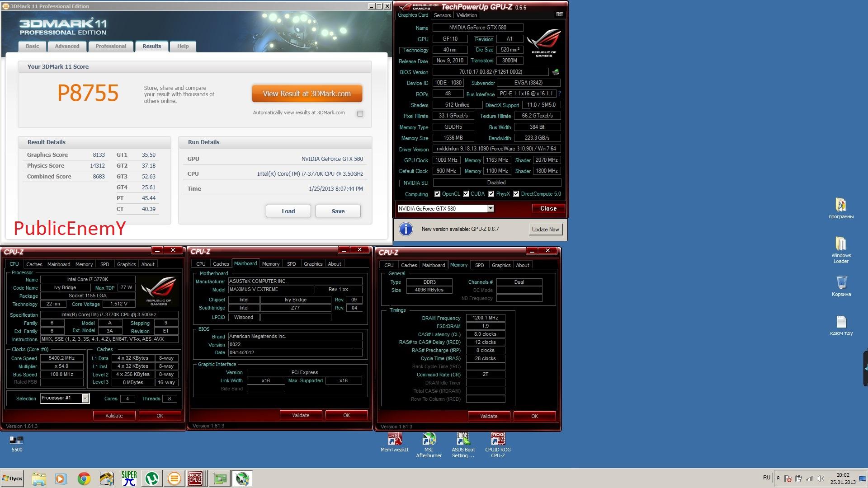This screenshot has height=488, width=868.
Task: Open the Windows Loader desktop folder
Action: pyautogui.click(x=841, y=250)
